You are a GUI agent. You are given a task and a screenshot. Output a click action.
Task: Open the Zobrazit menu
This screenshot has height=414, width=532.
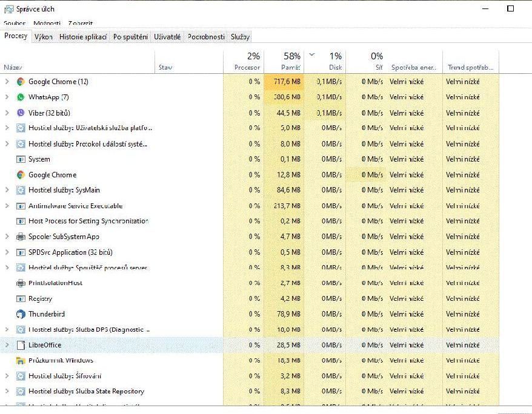(x=81, y=23)
